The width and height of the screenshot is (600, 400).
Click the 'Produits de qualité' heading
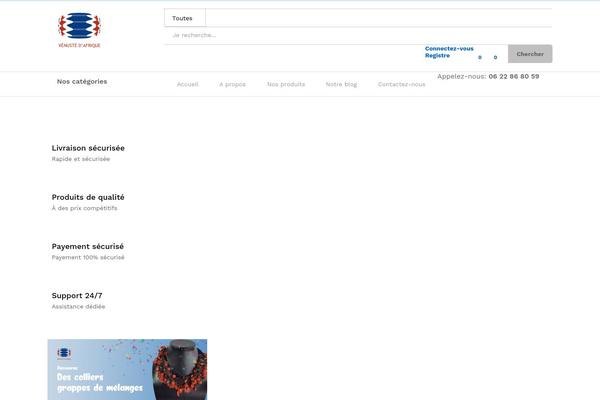point(88,197)
